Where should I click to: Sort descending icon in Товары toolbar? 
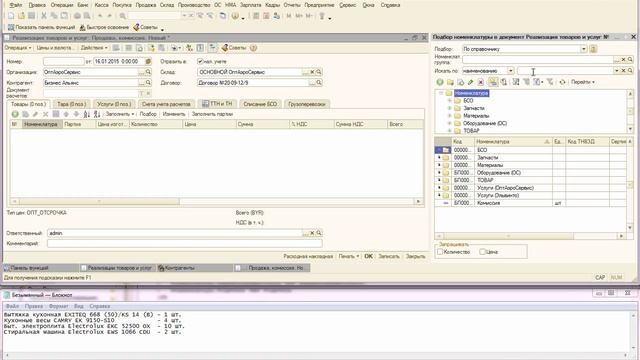[x=97, y=114]
